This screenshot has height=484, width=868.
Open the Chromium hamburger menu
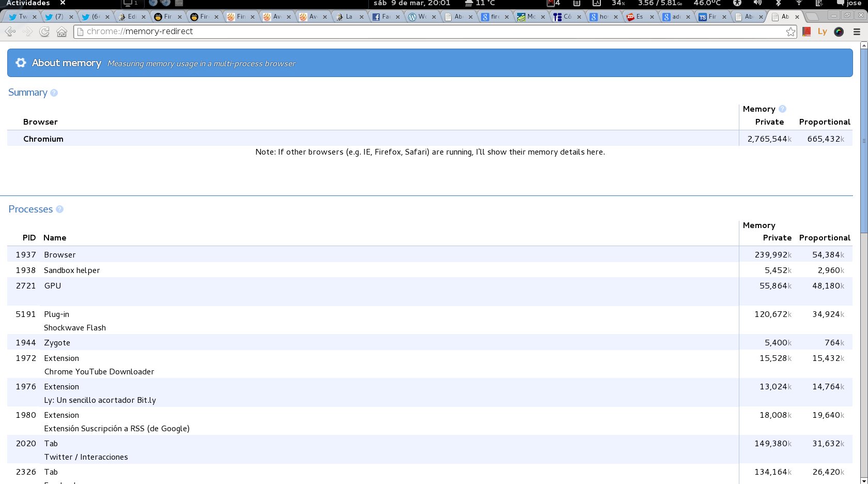pos(857,32)
